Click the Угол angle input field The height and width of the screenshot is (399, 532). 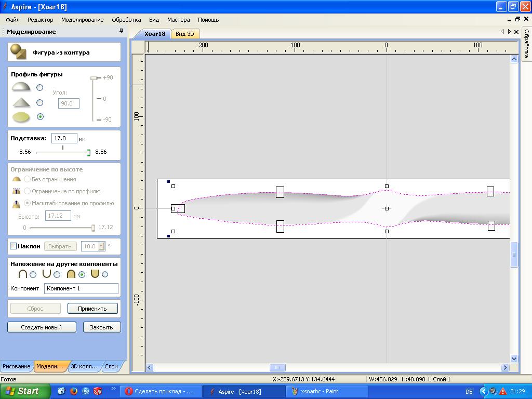[x=69, y=103]
